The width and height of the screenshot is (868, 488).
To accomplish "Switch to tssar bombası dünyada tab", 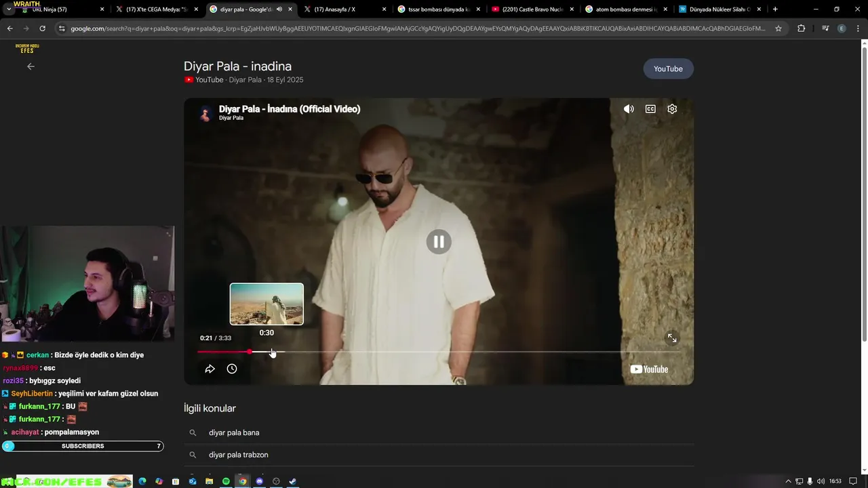I will (437, 9).
